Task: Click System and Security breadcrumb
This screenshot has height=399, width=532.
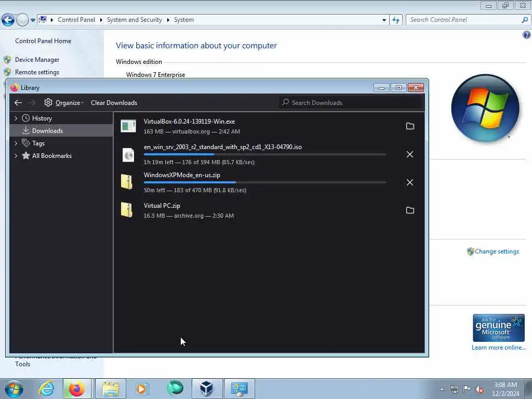Action: pos(135,20)
